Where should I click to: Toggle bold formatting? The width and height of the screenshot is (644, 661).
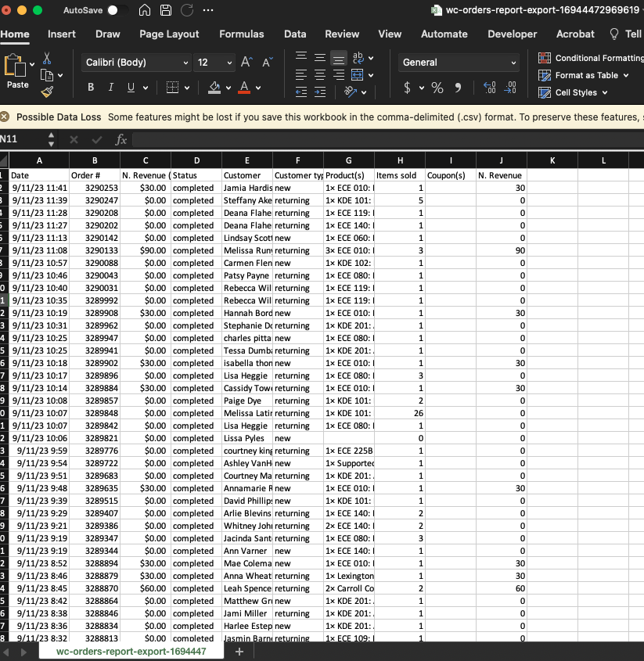(x=90, y=87)
